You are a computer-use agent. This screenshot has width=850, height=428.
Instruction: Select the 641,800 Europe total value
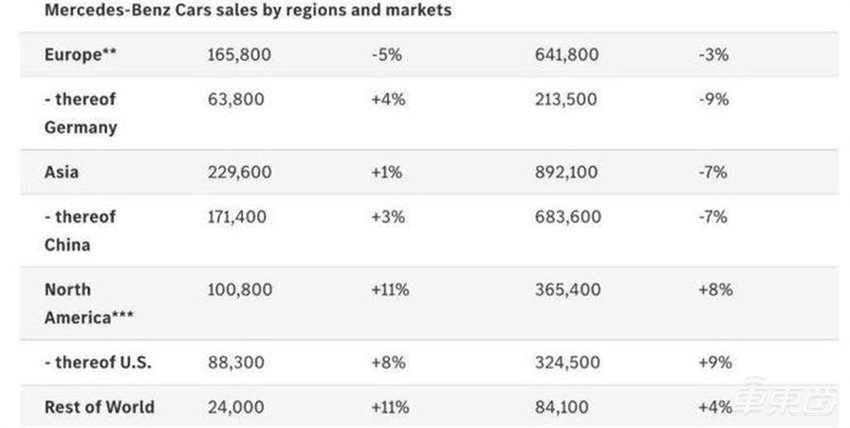pos(567,55)
